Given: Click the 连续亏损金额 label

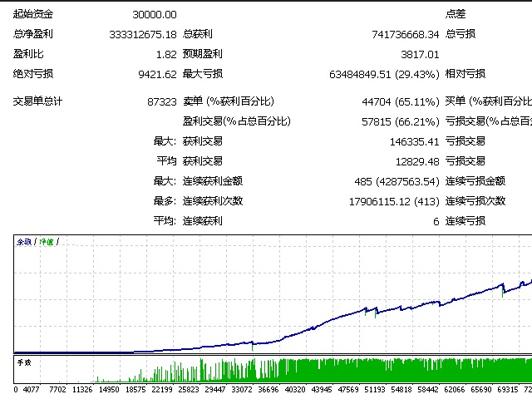Looking at the screenshot, I should [475, 181].
